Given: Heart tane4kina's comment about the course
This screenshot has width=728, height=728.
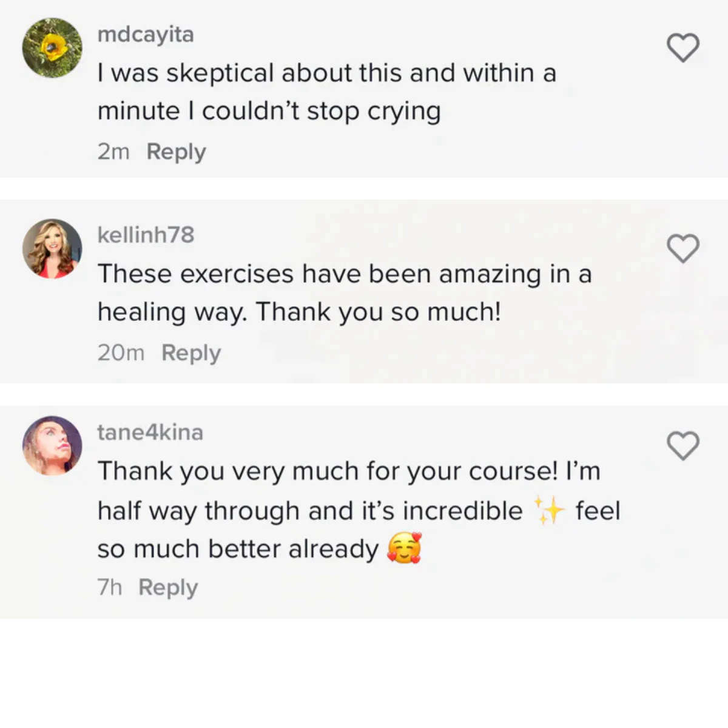Looking at the screenshot, I should [x=683, y=446].
